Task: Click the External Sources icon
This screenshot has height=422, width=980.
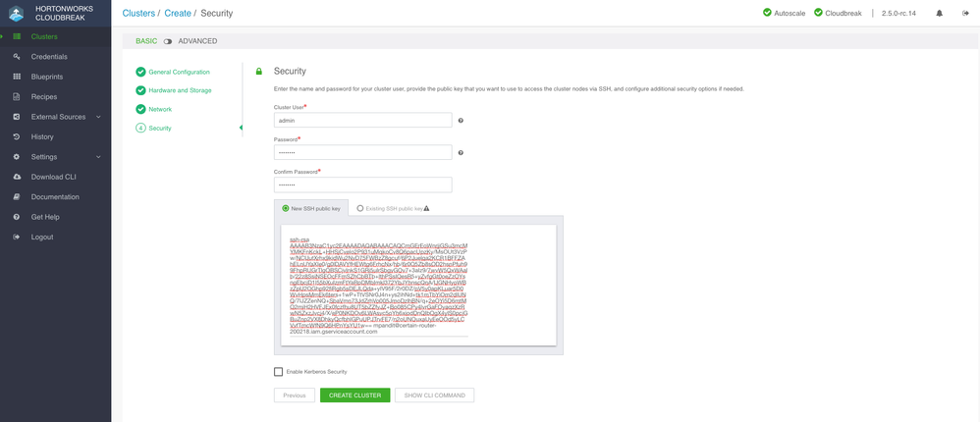Action: click(17, 117)
